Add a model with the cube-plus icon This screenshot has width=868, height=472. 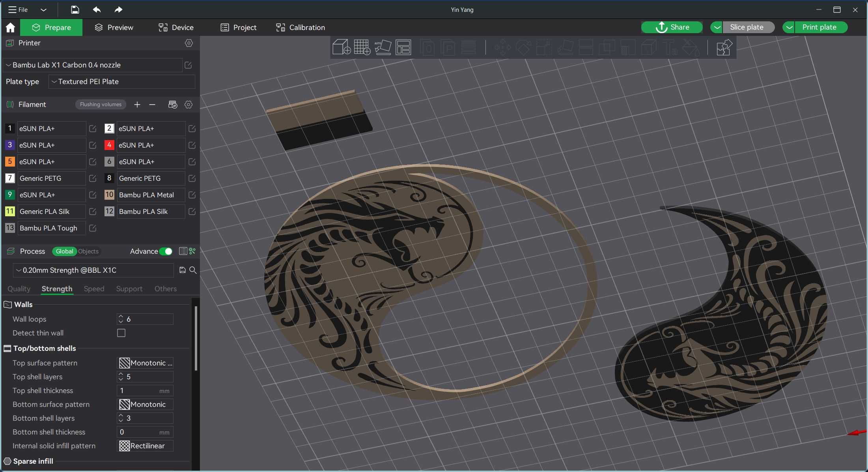click(x=342, y=47)
